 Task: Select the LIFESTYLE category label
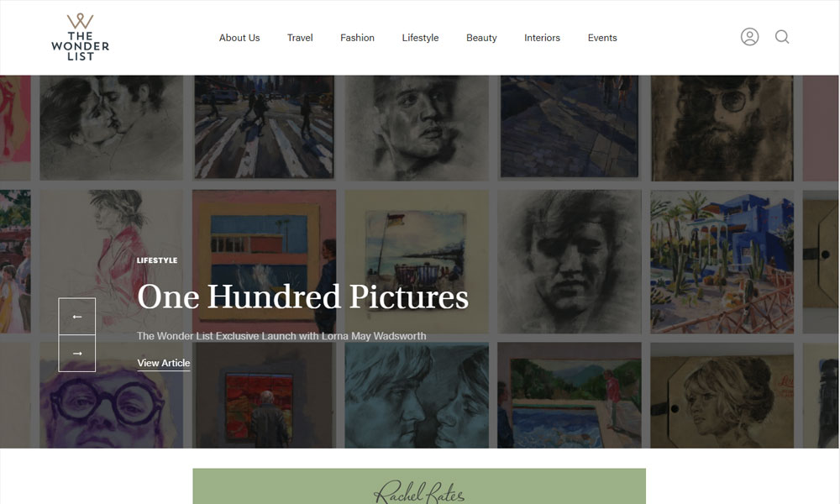point(157,260)
